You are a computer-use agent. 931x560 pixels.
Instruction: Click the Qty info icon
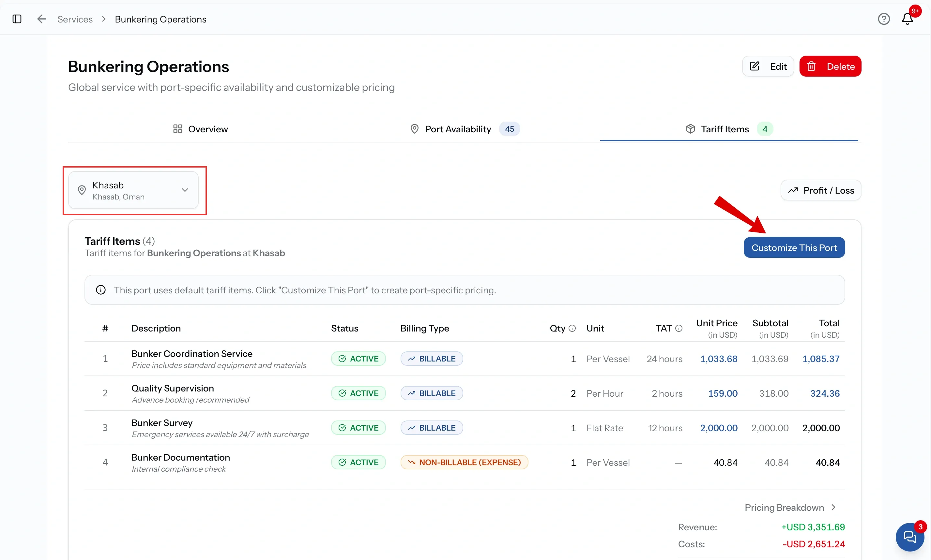[572, 328]
